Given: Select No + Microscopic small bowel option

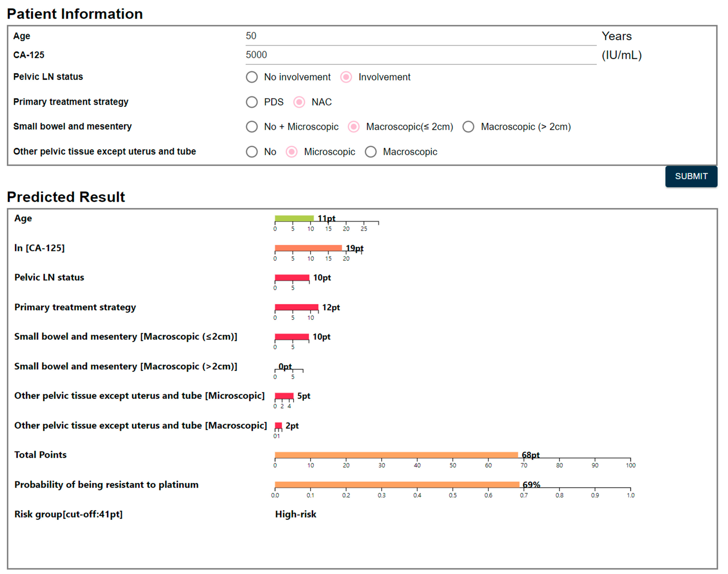Looking at the screenshot, I should point(252,127).
